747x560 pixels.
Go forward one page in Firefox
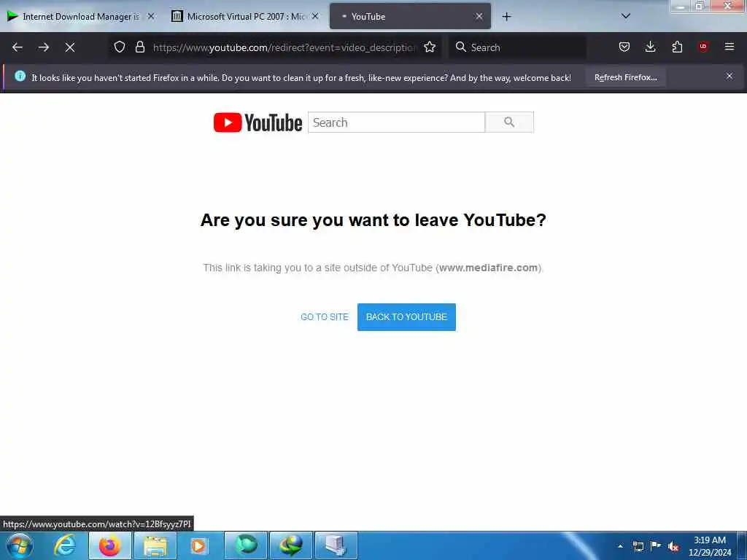click(x=44, y=47)
